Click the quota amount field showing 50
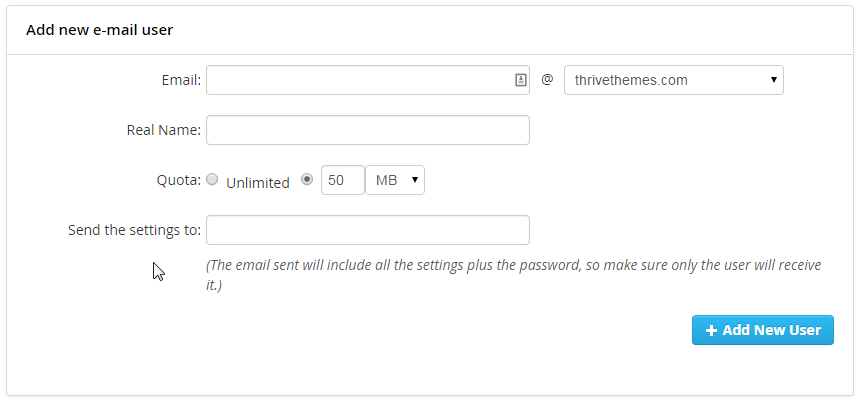 343,180
